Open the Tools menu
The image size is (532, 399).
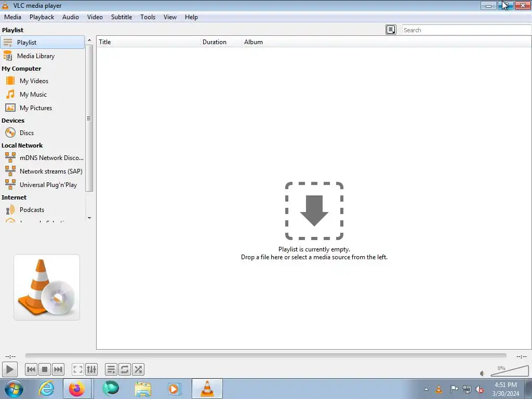148,17
